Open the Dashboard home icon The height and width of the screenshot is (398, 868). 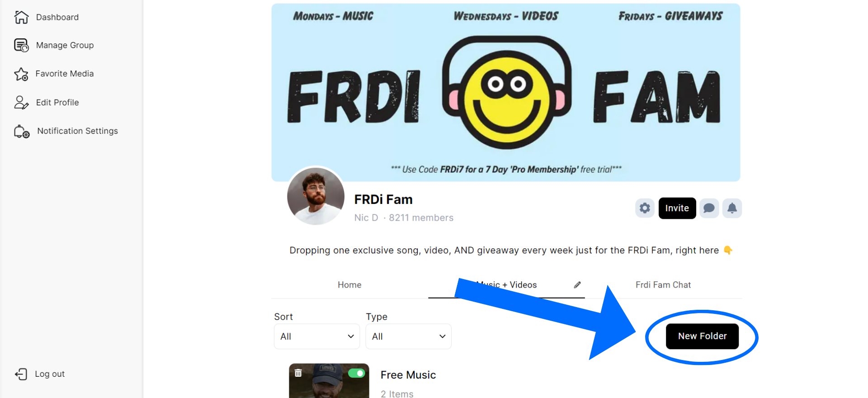tap(21, 17)
